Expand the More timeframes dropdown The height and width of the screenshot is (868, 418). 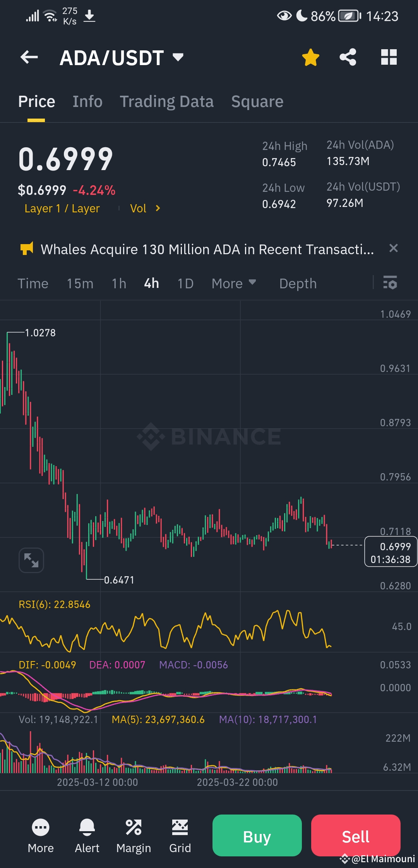coord(234,283)
